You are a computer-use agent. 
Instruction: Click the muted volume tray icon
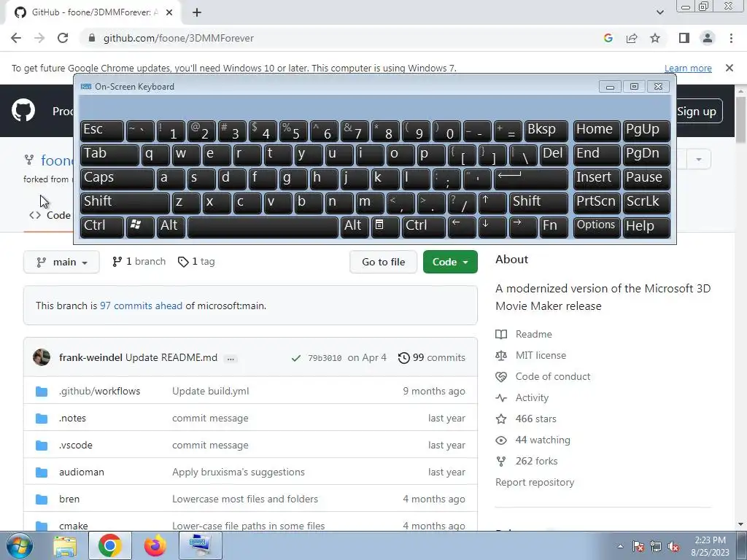tap(673, 547)
